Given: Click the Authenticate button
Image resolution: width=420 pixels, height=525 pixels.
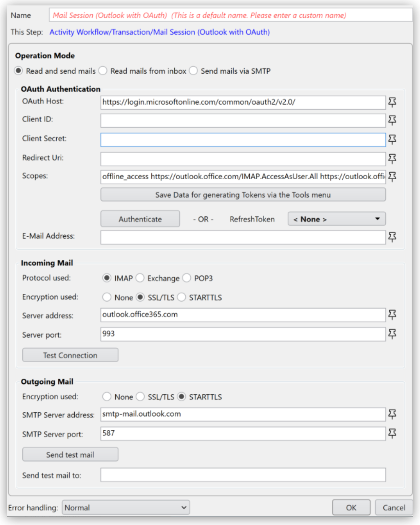Looking at the screenshot, I should 140,219.
